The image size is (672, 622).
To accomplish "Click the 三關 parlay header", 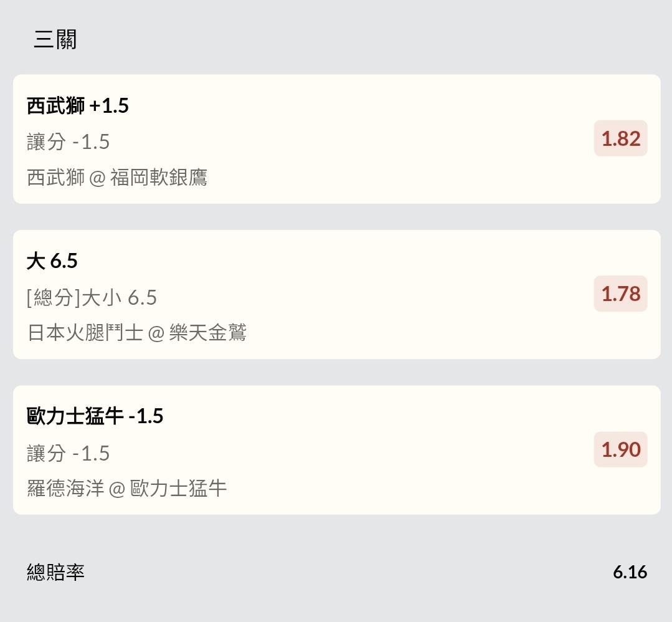I will tap(55, 40).
